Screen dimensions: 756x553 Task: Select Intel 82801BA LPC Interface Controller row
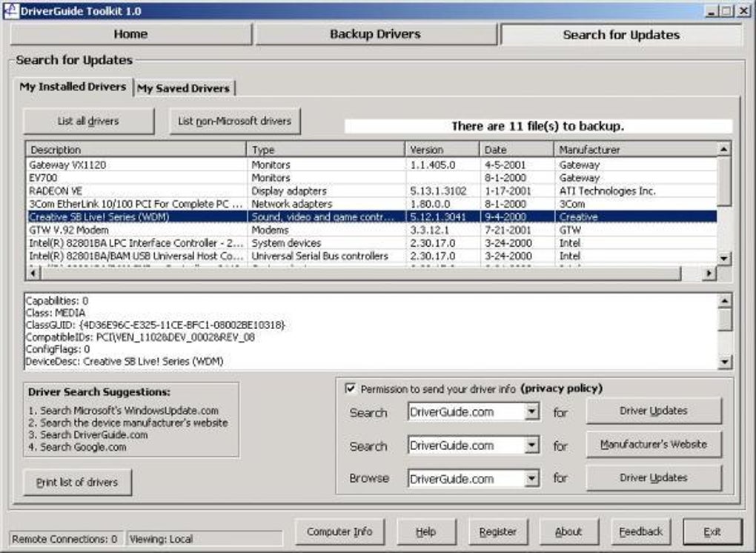(x=372, y=243)
